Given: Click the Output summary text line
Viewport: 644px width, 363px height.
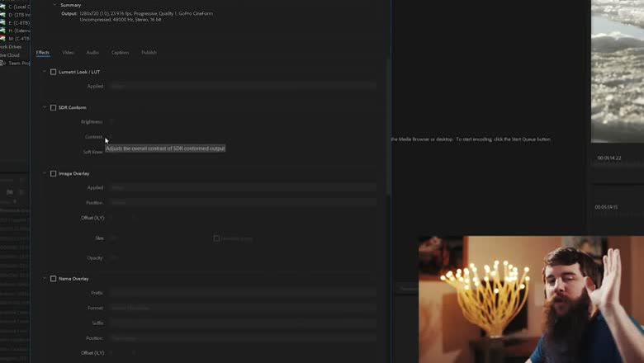Looking at the screenshot, I should (x=146, y=13).
